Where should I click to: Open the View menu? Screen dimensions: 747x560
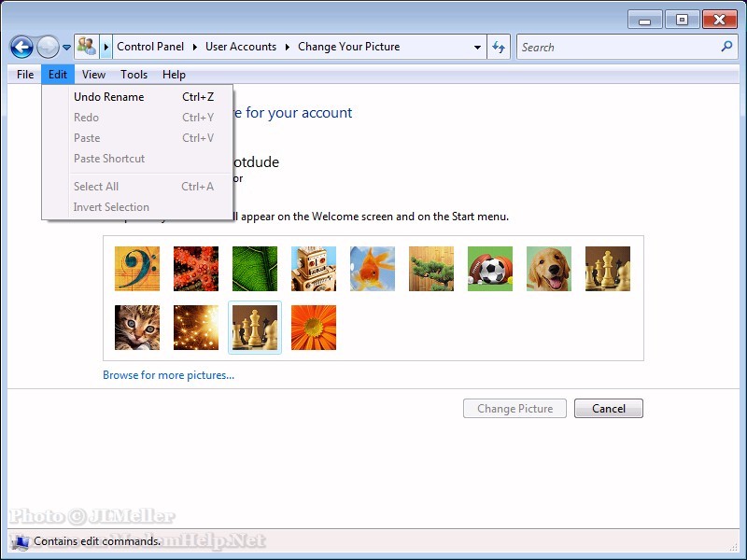93,75
